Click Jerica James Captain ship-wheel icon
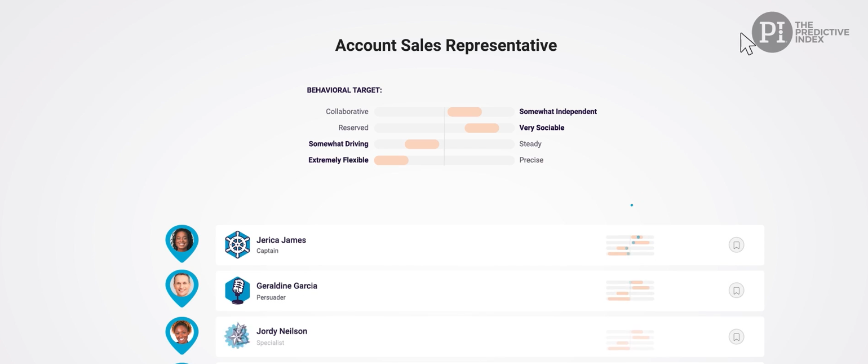The height and width of the screenshot is (364, 868). pyautogui.click(x=237, y=245)
